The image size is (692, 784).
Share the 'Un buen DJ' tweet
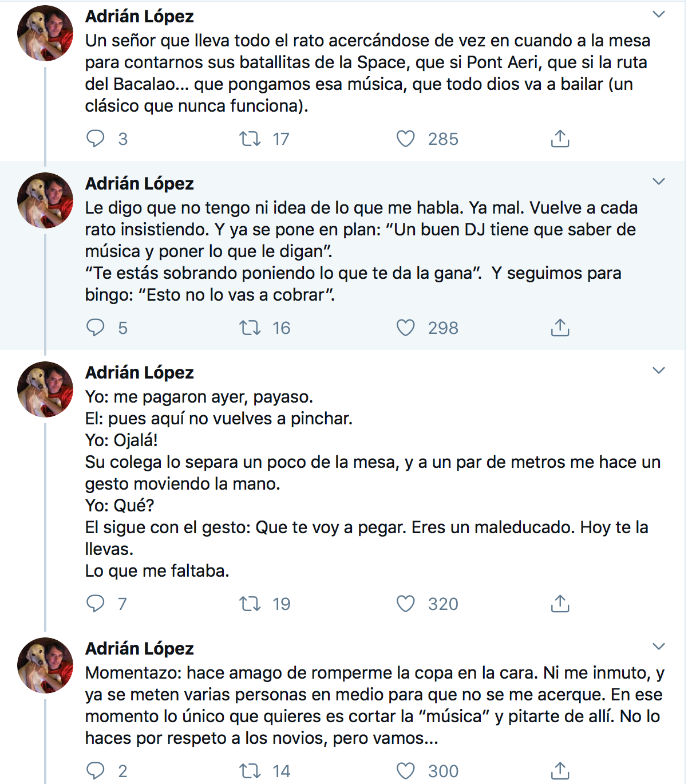(x=560, y=328)
